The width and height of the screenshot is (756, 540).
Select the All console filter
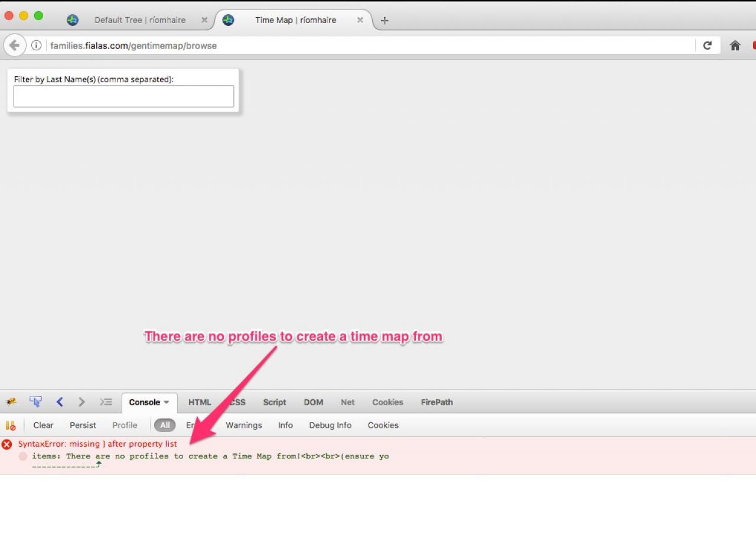[x=165, y=425]
